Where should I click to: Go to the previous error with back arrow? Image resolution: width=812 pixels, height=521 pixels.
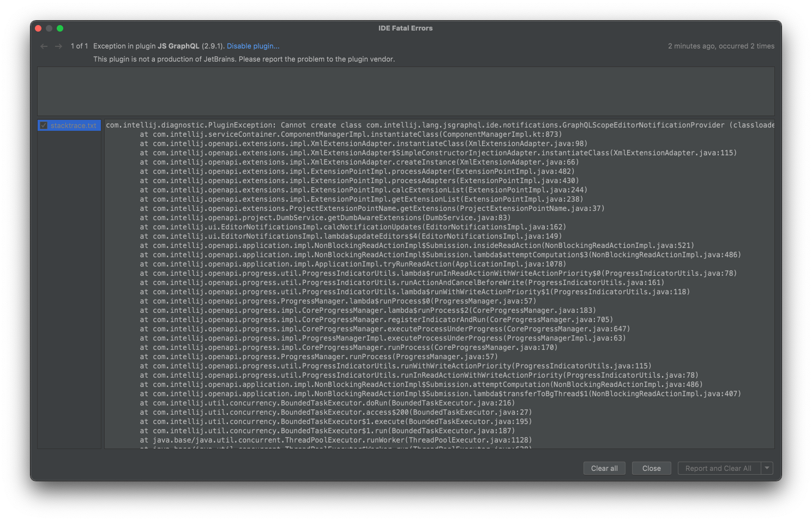tap(44, 46)
